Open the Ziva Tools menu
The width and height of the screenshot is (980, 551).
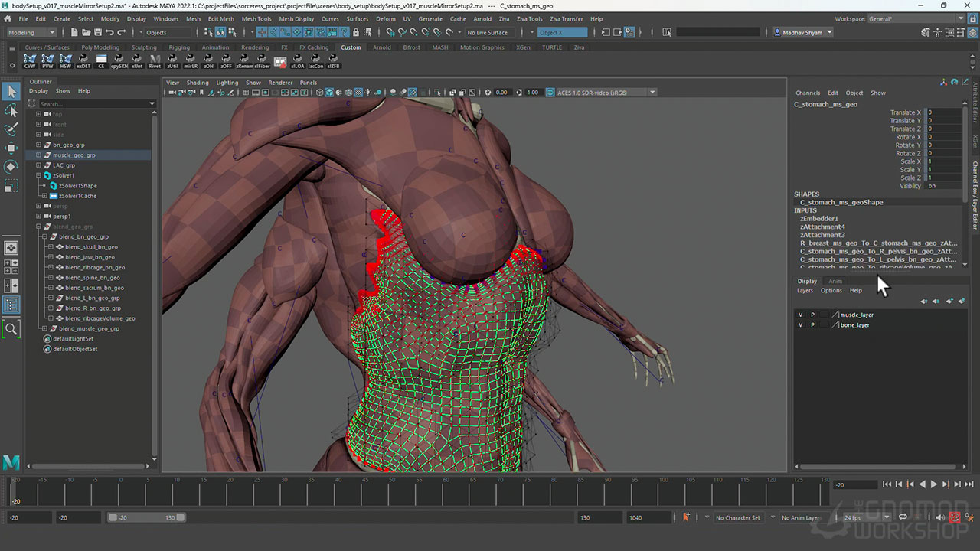[529, 18]
